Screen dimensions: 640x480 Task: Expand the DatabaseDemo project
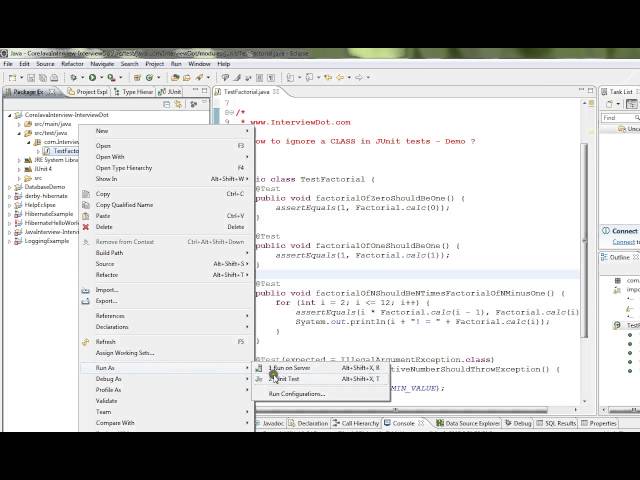[10, 187]
